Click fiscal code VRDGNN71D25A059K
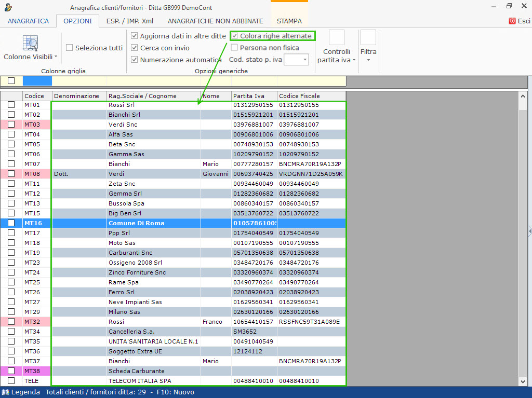The height and width of the screenshot is (398, 532). (x=311, y=174)
